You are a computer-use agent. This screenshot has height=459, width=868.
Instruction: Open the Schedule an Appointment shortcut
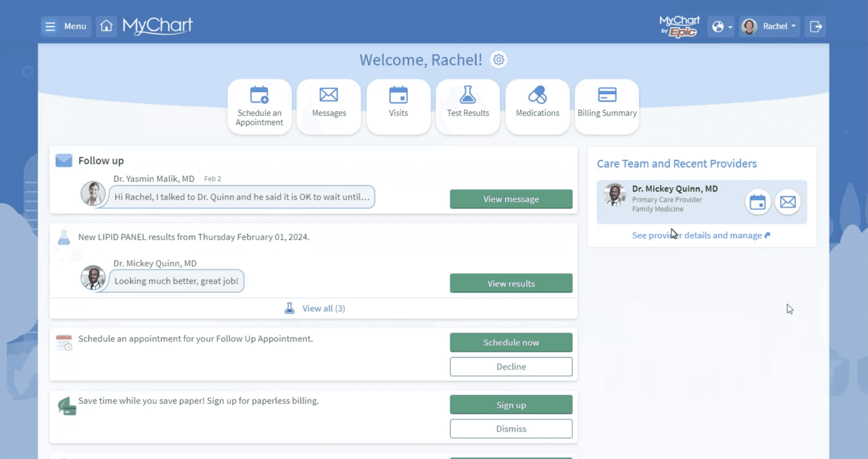pos(259,106)
